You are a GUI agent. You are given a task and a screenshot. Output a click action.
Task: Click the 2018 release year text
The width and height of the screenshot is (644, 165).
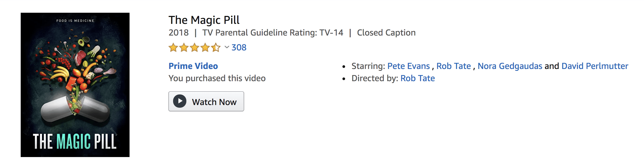[x=179, y=33]
